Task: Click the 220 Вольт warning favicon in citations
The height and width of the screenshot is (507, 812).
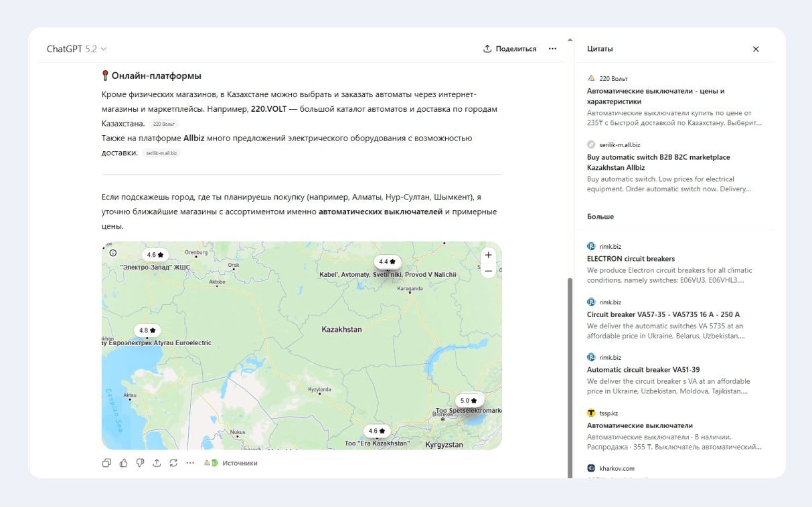Action: (x=591, y=78)
